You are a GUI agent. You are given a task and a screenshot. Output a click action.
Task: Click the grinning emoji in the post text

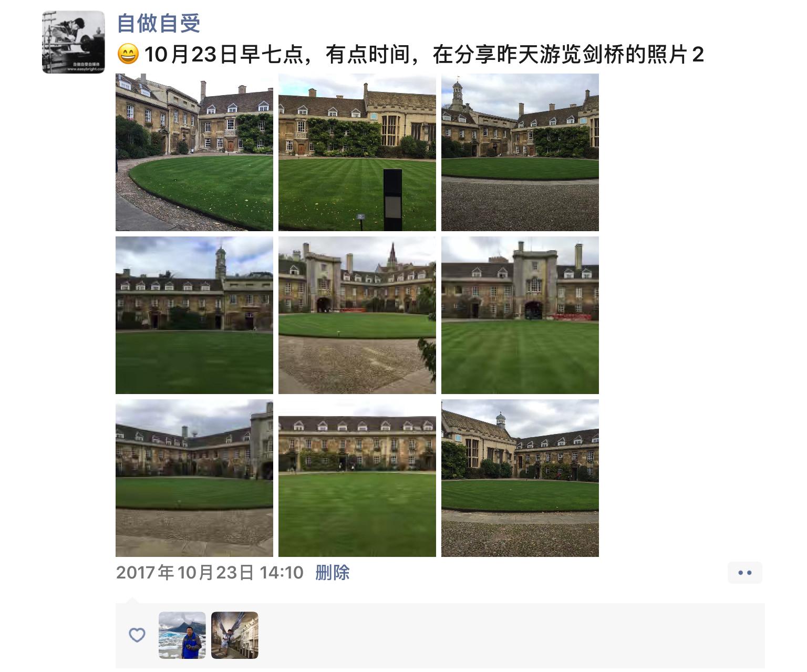[128, 54]
